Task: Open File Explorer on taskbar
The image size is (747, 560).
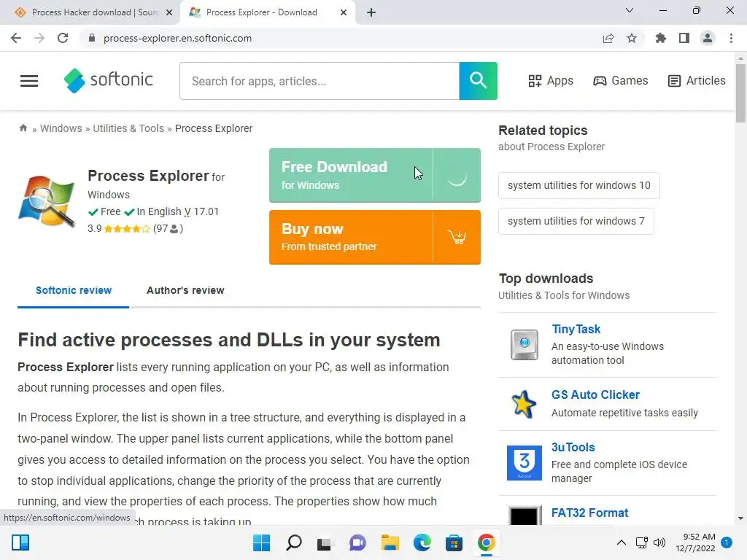Action: [x=390, y=542]
